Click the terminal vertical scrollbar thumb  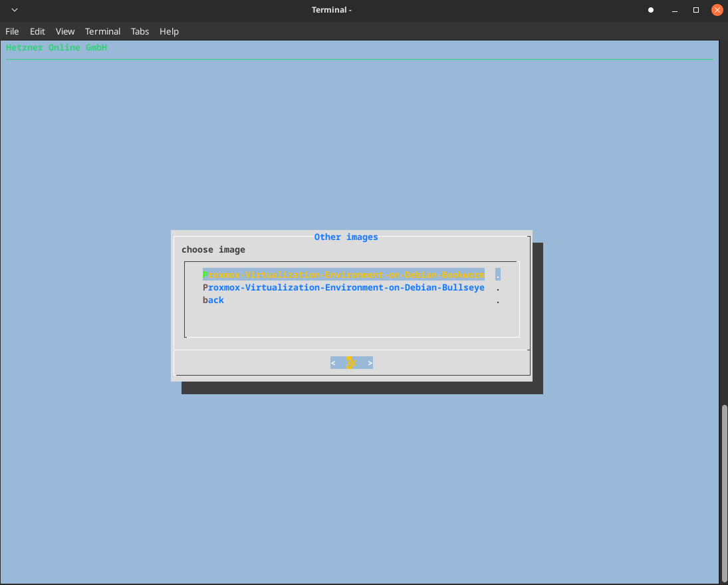coord(724,492)
